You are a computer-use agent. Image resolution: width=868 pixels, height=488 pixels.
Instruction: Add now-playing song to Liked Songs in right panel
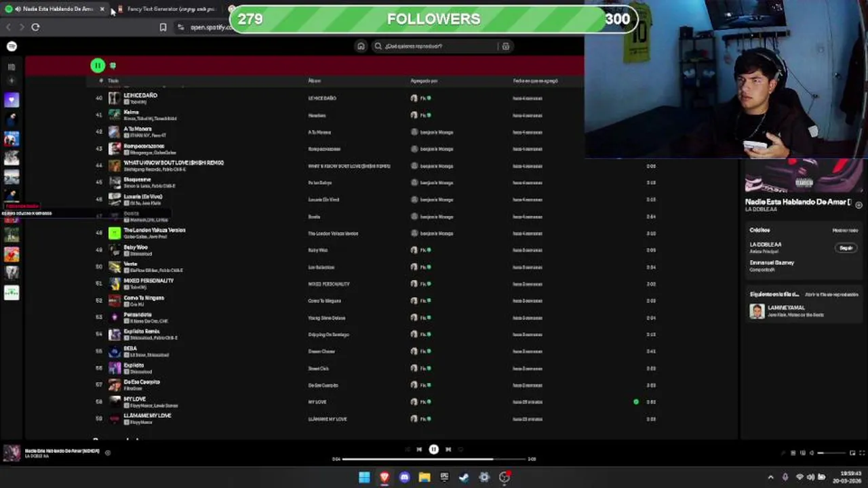click(x=859, y=205)
